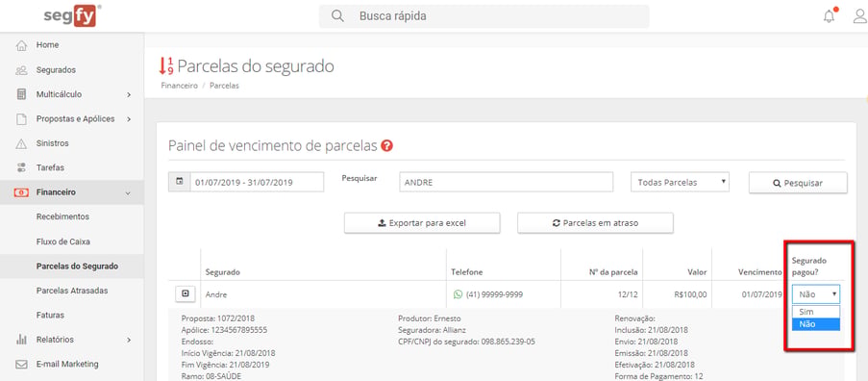Viewport: 868px width, 381px height.
Task: Click the CPF/CNPJ do segurado detail text
Action: point(466,342)
